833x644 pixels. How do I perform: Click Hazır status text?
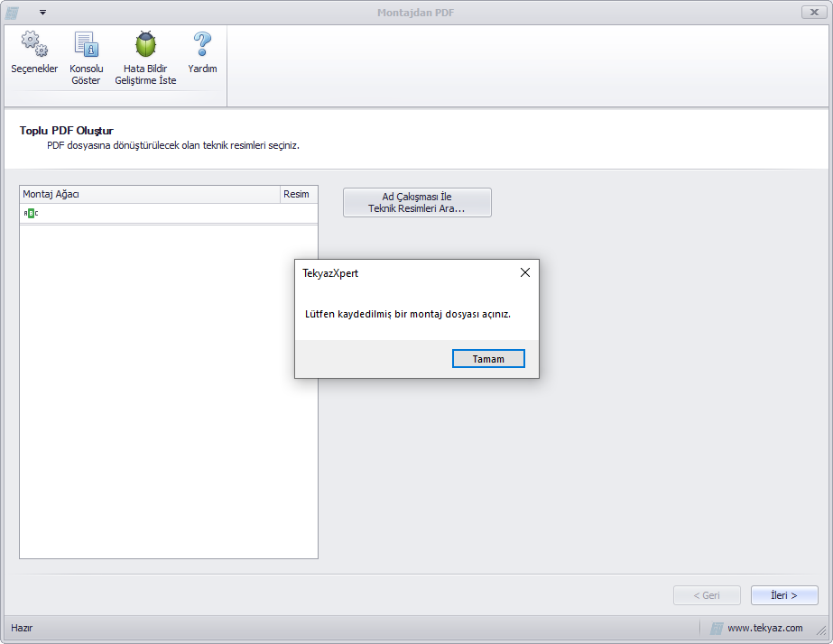[x=22, y=628]
